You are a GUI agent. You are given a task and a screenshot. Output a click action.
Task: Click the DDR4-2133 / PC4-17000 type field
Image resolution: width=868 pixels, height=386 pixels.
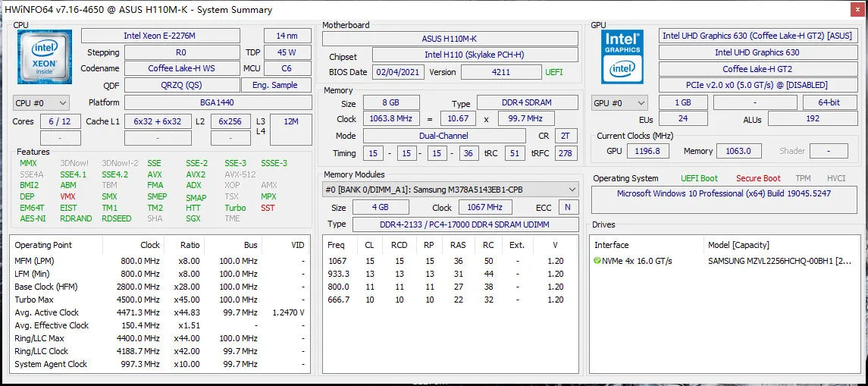click(x=465, y=224)
